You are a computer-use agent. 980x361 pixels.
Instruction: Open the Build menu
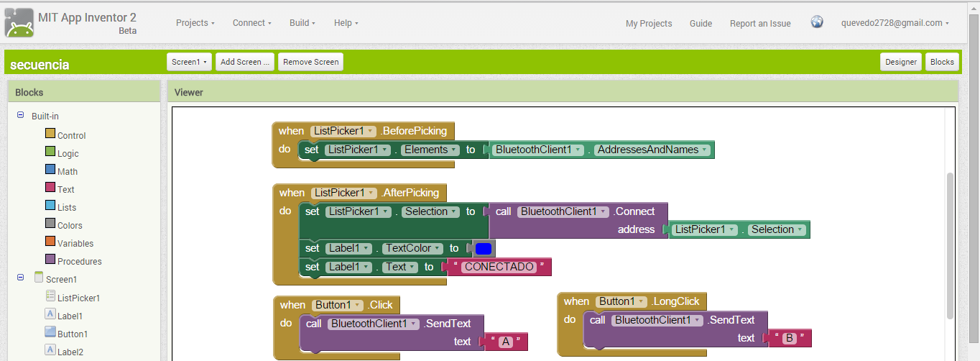302,23
